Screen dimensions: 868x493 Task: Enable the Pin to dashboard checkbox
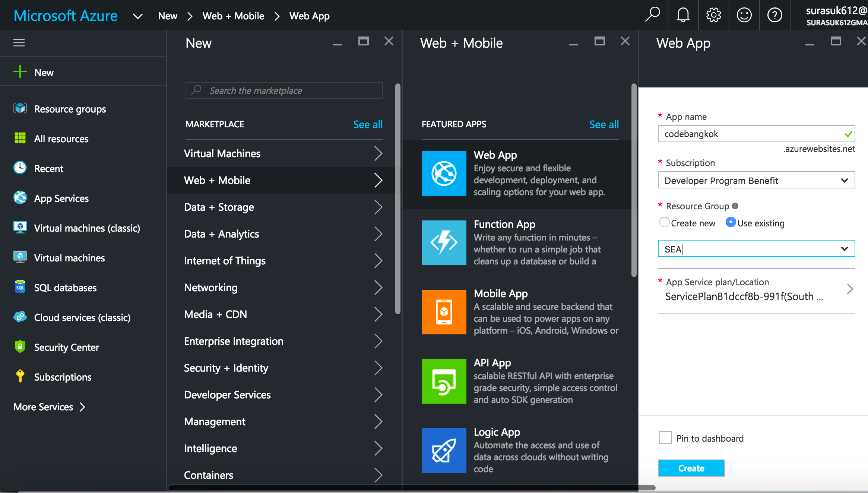(x=665, y=438)
